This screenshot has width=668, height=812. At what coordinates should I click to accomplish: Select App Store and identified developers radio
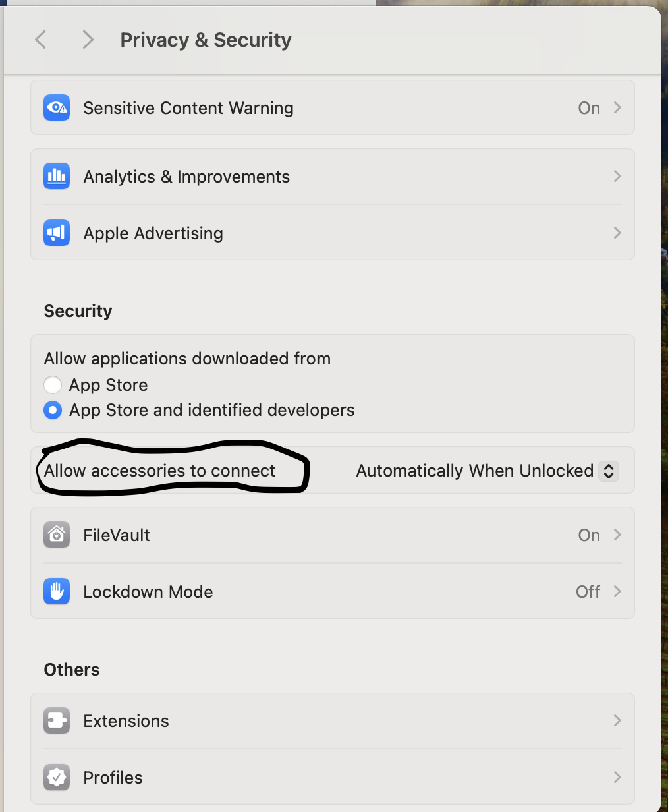[x=53, y=410]
